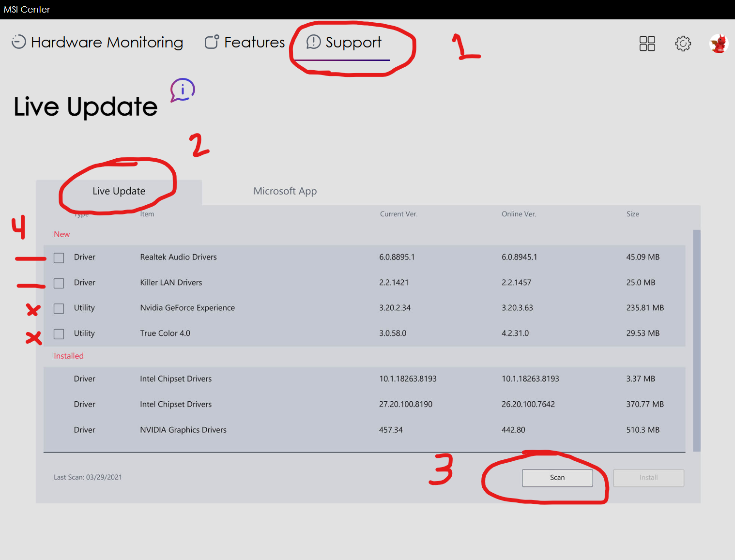Check the Realtek Audio Drivers checkbox
The height and width of the screenshot is (560, 735).
click(x=59, y=258)
